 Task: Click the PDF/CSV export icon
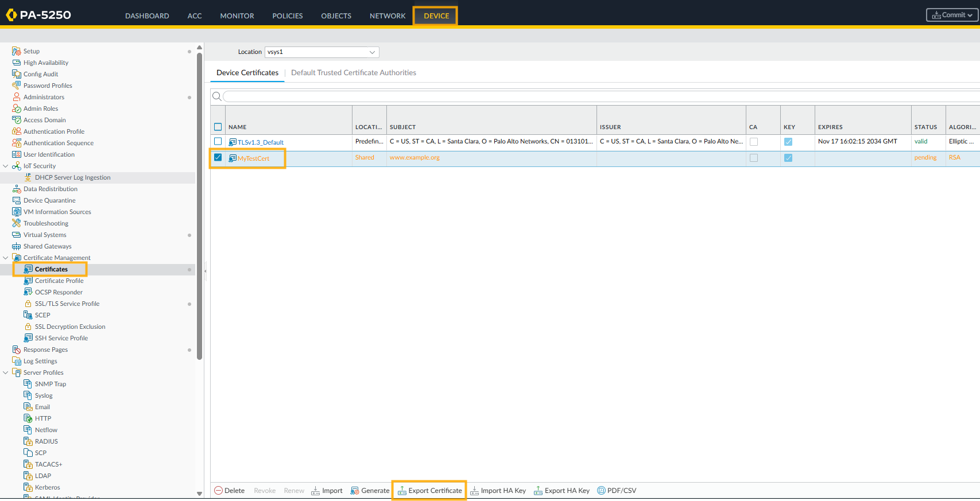(x=602, y=491)
